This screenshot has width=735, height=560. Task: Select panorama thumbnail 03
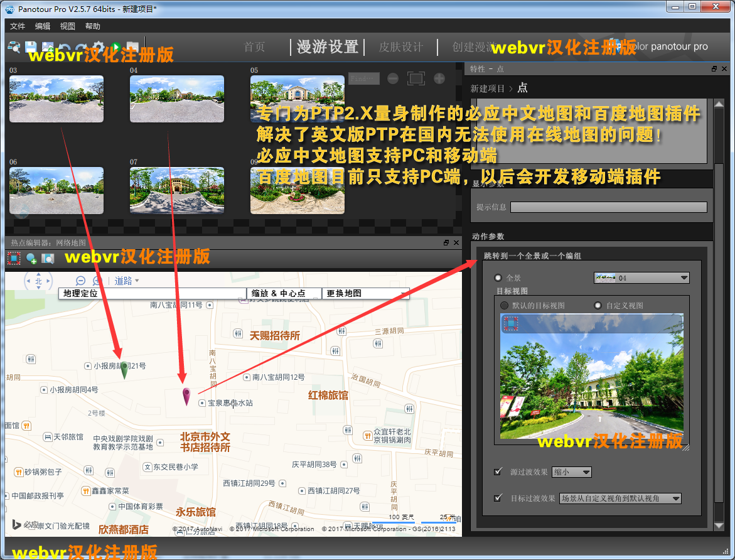click(x=56, y=99)
